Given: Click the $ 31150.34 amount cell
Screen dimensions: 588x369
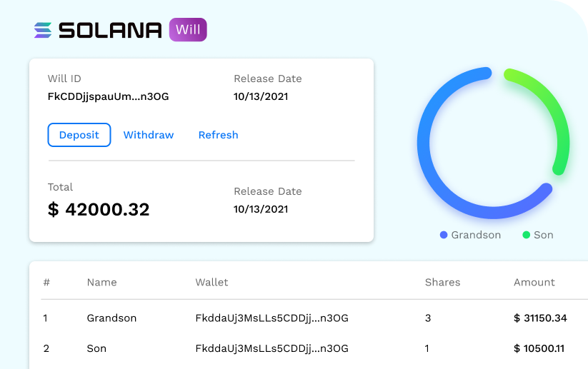Looking at the screenshot, I should [x=539, y=318].
